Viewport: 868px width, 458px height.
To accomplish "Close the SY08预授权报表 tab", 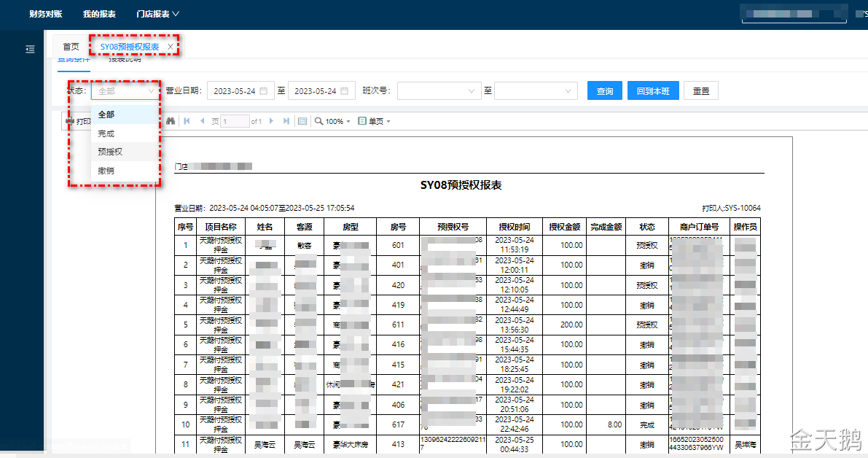I will tap(171, 47).
